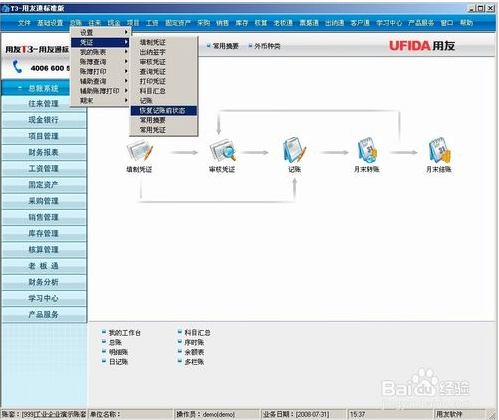Click the 外币种类 shortcut link
This screenshot has width=499, height=420.
pos(265,46)
